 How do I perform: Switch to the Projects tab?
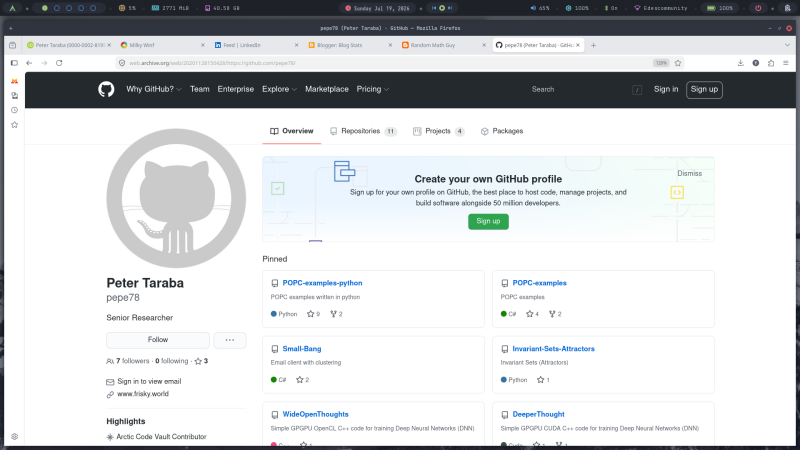438,132
